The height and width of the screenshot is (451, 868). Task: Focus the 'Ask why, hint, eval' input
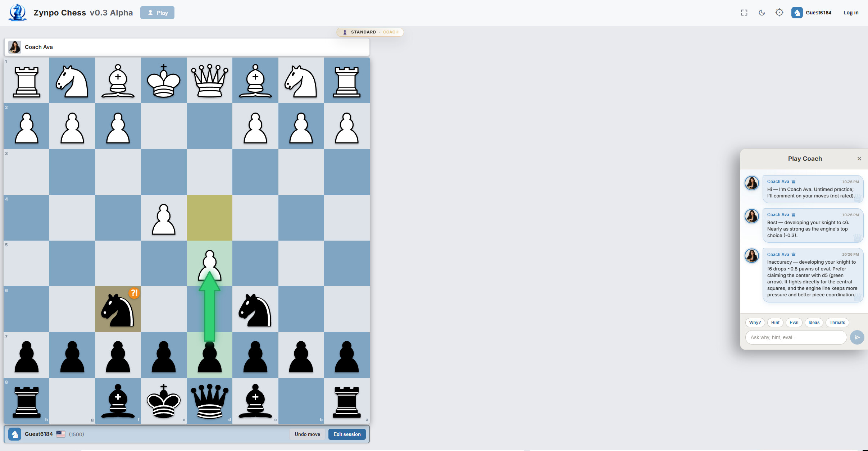pyautogui.click(x=796, y=337)
